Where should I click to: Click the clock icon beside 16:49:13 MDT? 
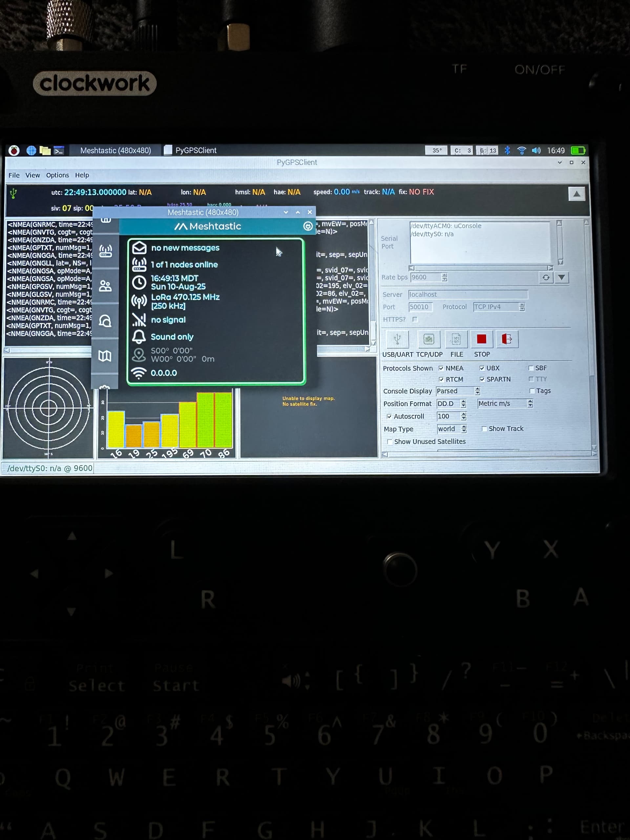coord(139,283)
